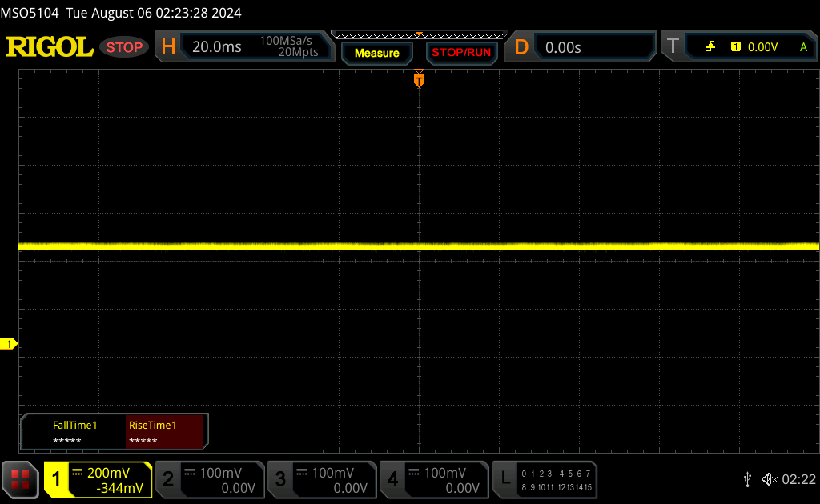Click the trigger rising edge icon
The width and height of the screenshot is (820, 504).
(x=710, y=47)
